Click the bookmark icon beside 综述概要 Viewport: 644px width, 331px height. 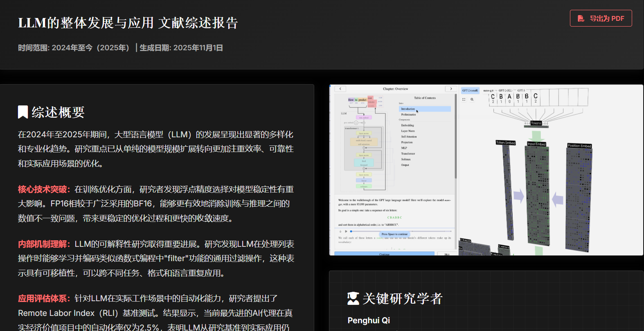[23, 112]
